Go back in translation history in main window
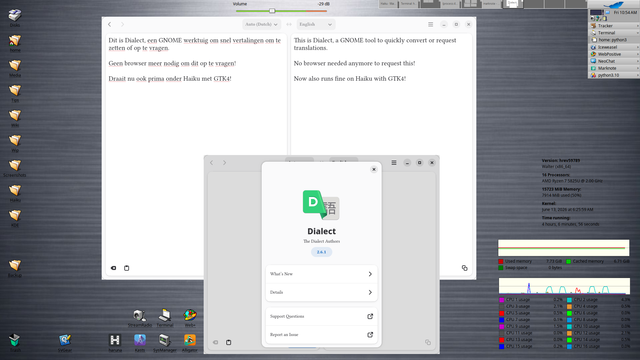Screen dimensions: 640x360 coord(110,24)
